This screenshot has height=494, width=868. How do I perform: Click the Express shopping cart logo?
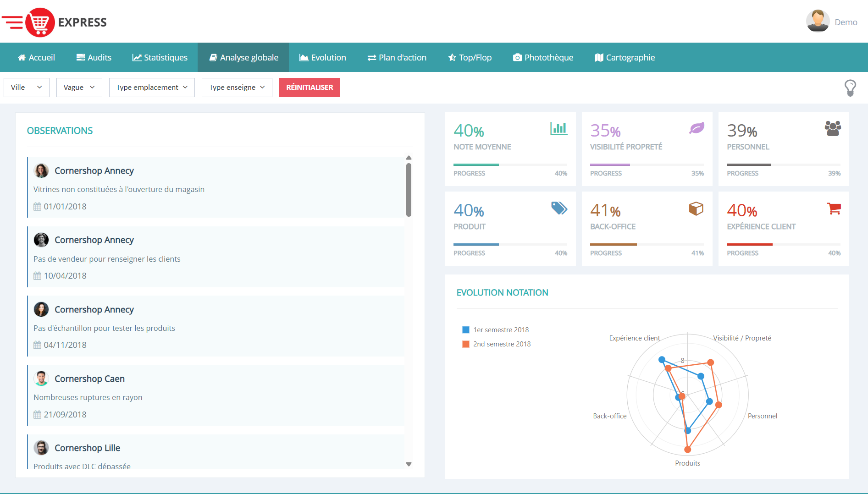(x=41, y=21)
